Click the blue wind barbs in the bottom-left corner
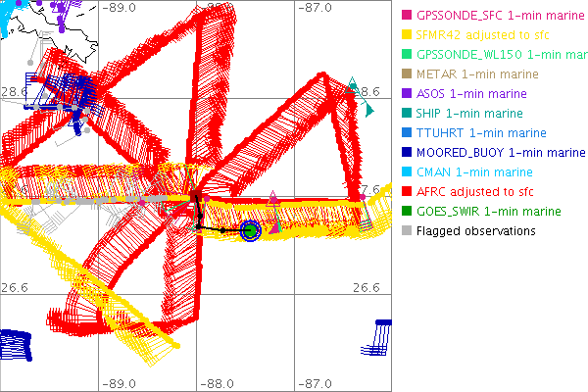The width and height of the screenshot is (588, 392). [15, 343]
